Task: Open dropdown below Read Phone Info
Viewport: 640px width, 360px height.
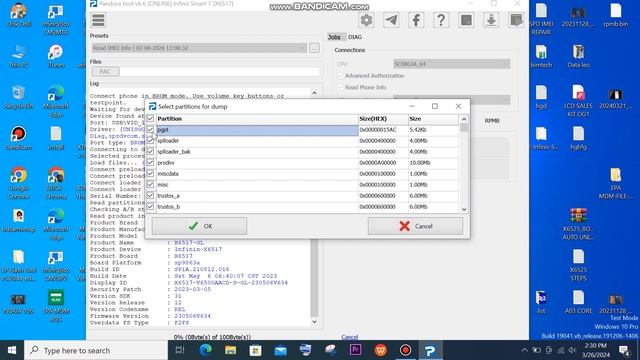Action: point(451,100)
